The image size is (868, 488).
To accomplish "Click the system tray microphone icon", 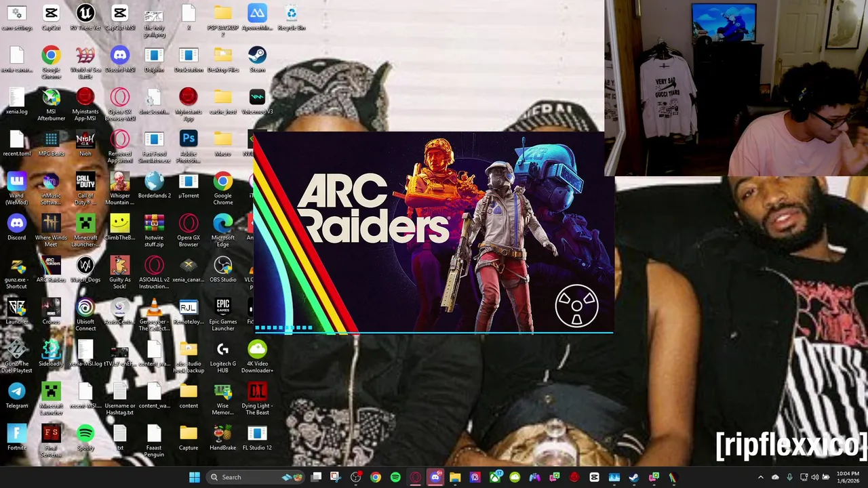I will 789,477.
